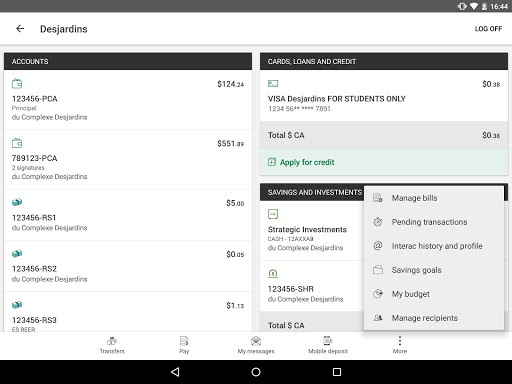
Task: Open VISA Desjardins FOR STUDENTS ONLY card
Action: click(384, 96)
